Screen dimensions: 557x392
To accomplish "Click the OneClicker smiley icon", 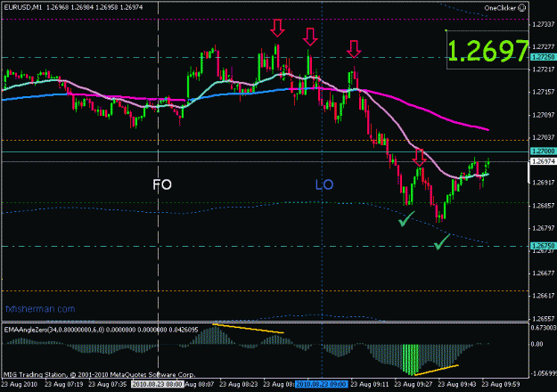I will [x=521, y=8].
